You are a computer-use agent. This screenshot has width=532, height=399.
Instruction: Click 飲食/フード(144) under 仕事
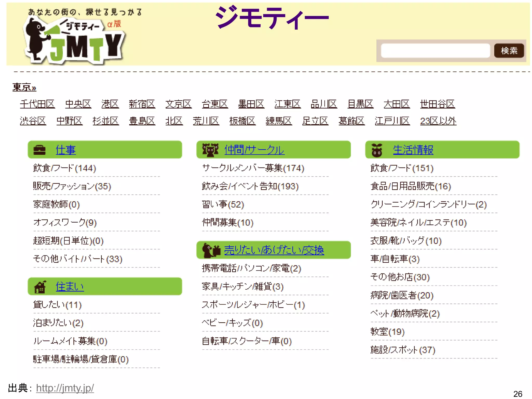coord(65,168)
